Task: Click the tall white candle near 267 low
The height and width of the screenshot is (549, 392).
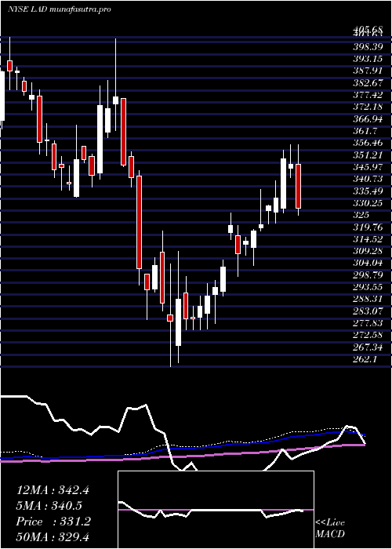Action: tap(179, 322)
